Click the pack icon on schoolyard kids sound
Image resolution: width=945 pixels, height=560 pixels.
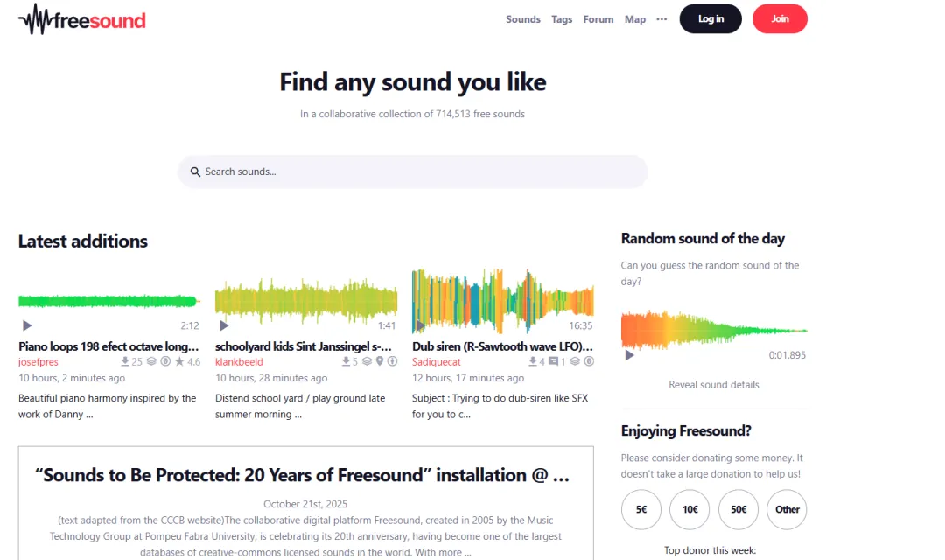coord(367,361)
